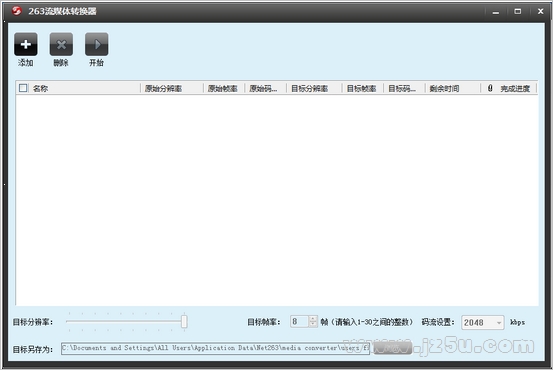Click the 263 app logo in title bar
This screenshot has width=553, height=370.
pyautogui.click(x=16, y=11)
